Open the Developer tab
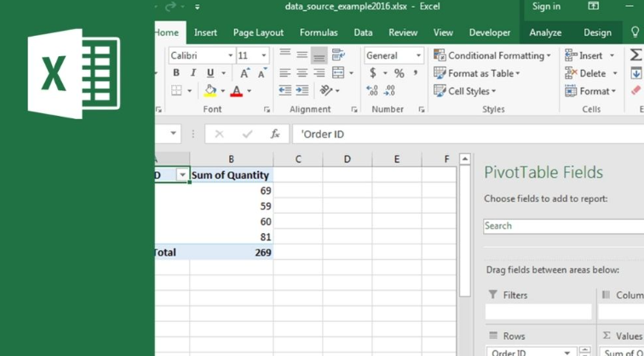This screenshot has height=356, width=644. pyautogui.click(x=490, y=32)
